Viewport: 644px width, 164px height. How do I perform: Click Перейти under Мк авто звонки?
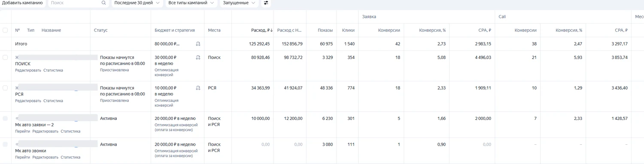22,157
